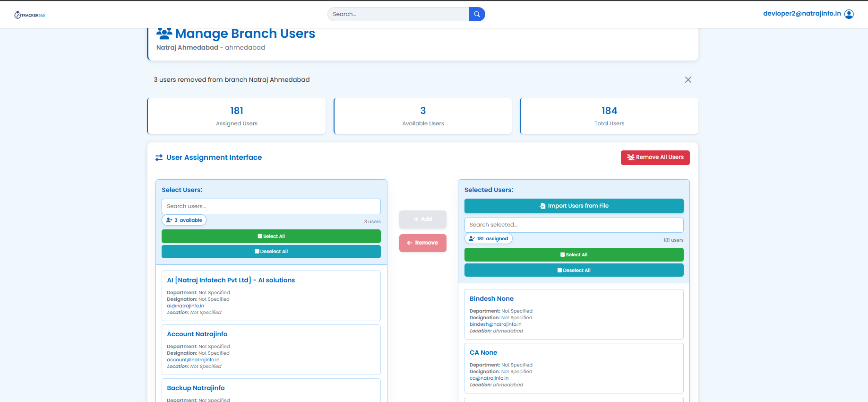Click the 181 Assigned Users card

(x=237, y=116)
